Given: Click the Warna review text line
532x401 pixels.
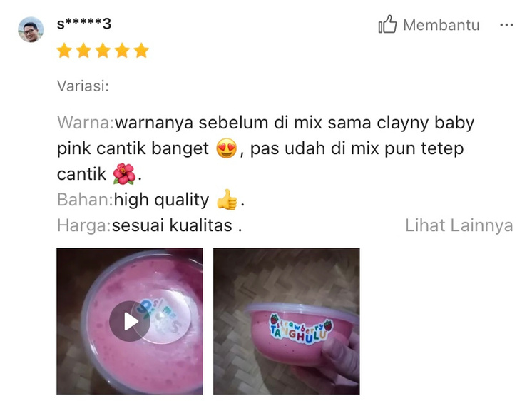Looking at the screenshot, I should pos(266,123).
